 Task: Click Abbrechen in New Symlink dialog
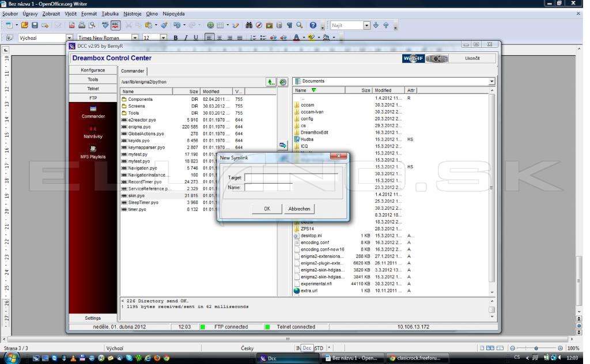(299, 208)
